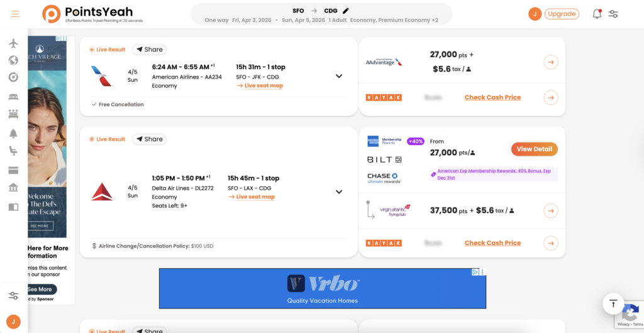Open the Kayak arrow for American Airlines flight
The height and width of the screenshot is (333, 644).
(x=551, y=97)
